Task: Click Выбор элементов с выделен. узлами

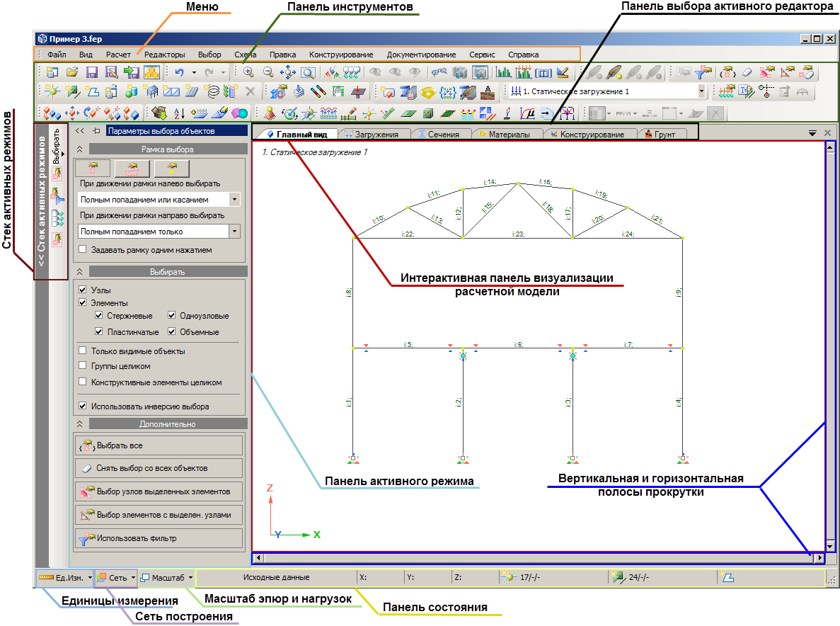Action: coord(159,515)
